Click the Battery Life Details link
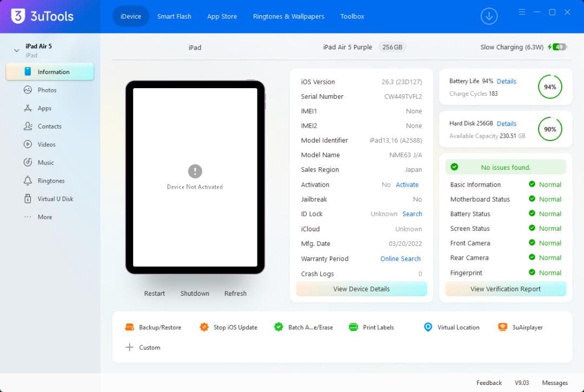 [x=506, y=81]
